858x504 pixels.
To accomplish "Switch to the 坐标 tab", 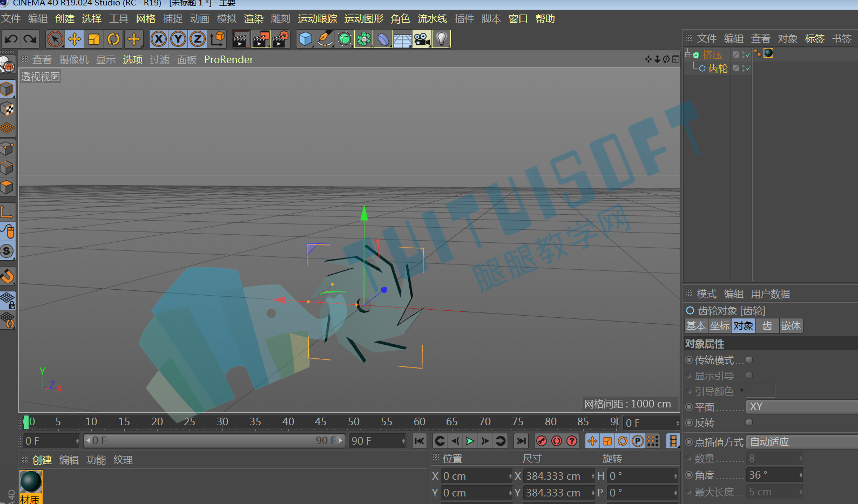I will click(720, 326).
